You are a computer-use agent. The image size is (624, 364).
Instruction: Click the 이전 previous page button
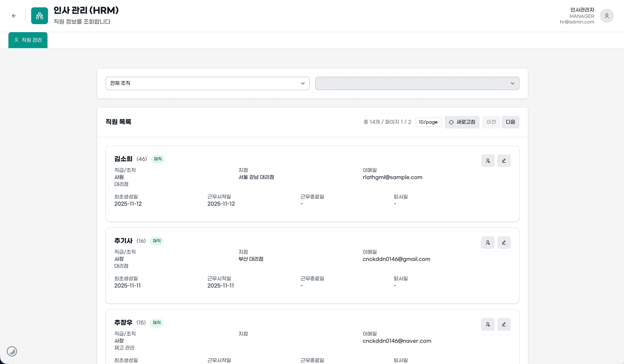click(491, 122)
